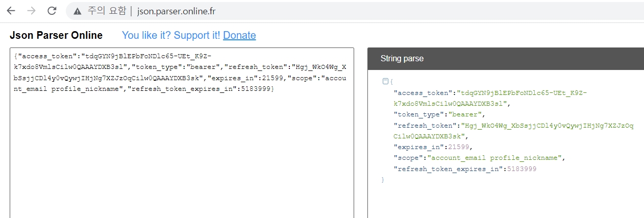Select the Json Parser Online title
The width and height of the screenshot is (644, 218).
[56, 35]
